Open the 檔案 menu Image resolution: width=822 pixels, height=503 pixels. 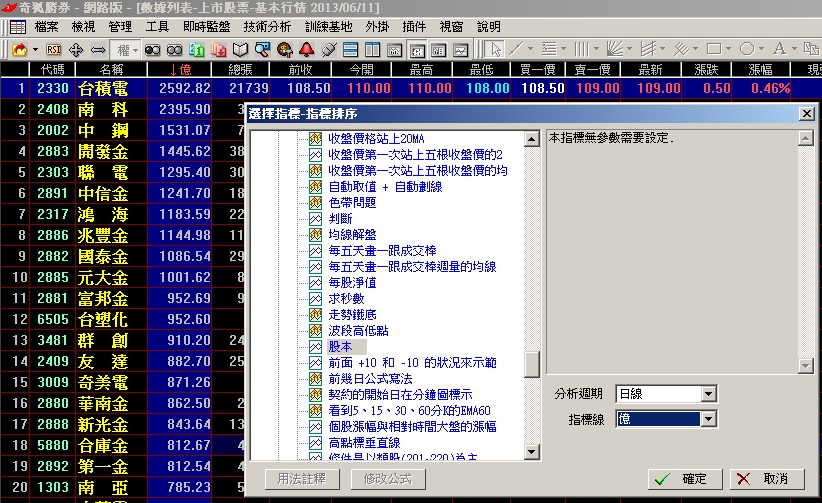click(46, 27)
